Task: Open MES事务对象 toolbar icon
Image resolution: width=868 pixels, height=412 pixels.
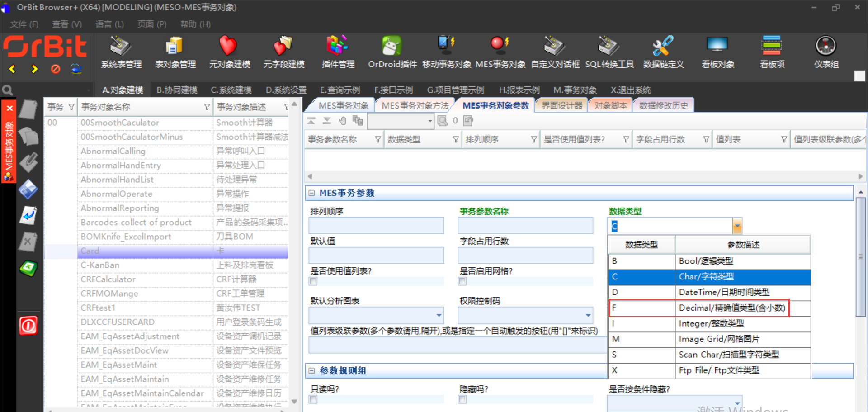Action: 500,45
